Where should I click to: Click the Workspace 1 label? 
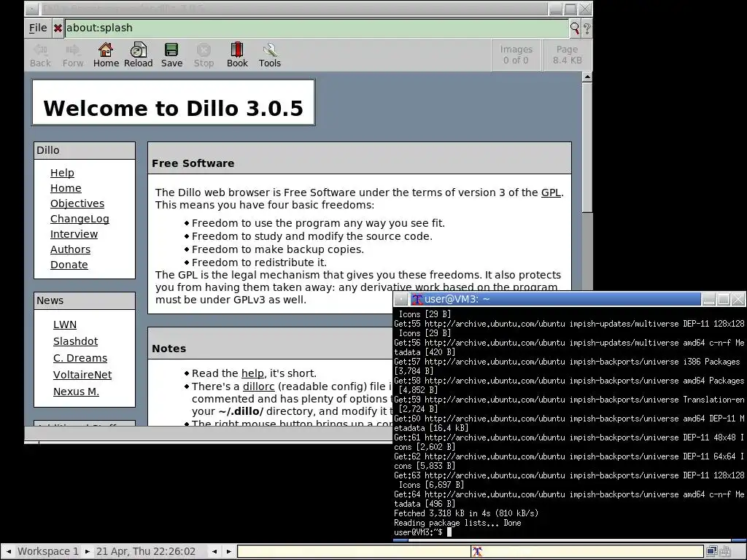tap(47, 551)
